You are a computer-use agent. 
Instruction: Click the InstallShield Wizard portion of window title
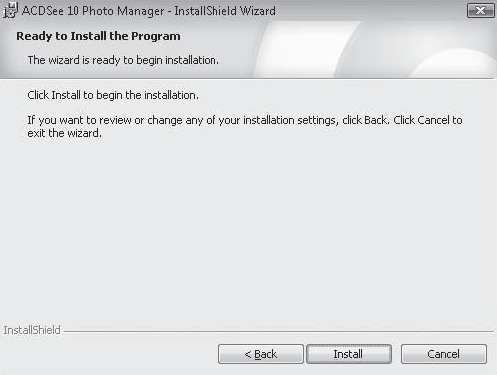[x=225, y=11]
